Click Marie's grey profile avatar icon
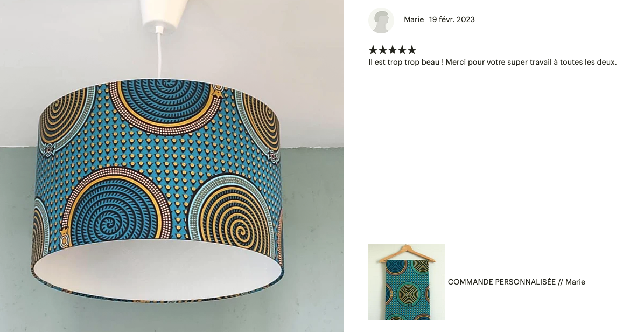The image size is (644, 332). (x=381, y=20)
